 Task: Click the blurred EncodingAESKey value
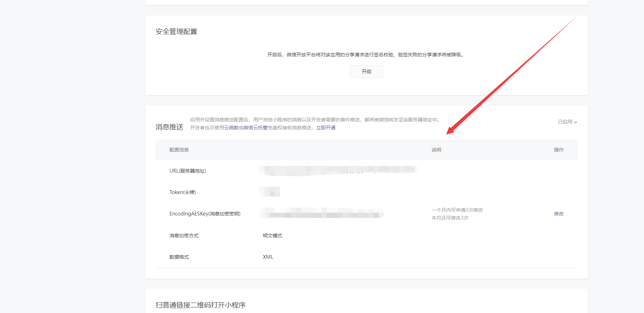point(322,213)
